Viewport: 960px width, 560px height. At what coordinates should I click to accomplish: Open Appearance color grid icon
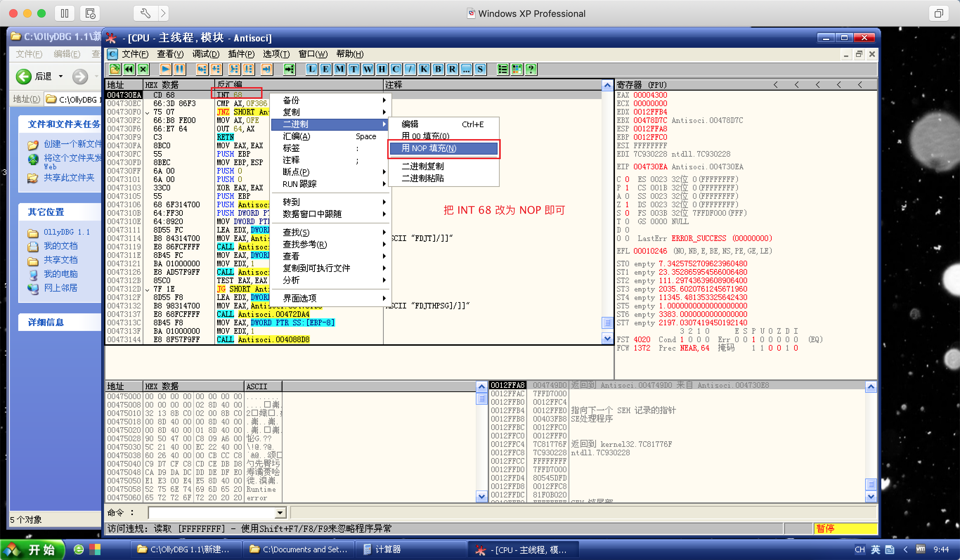click(517, 69)
